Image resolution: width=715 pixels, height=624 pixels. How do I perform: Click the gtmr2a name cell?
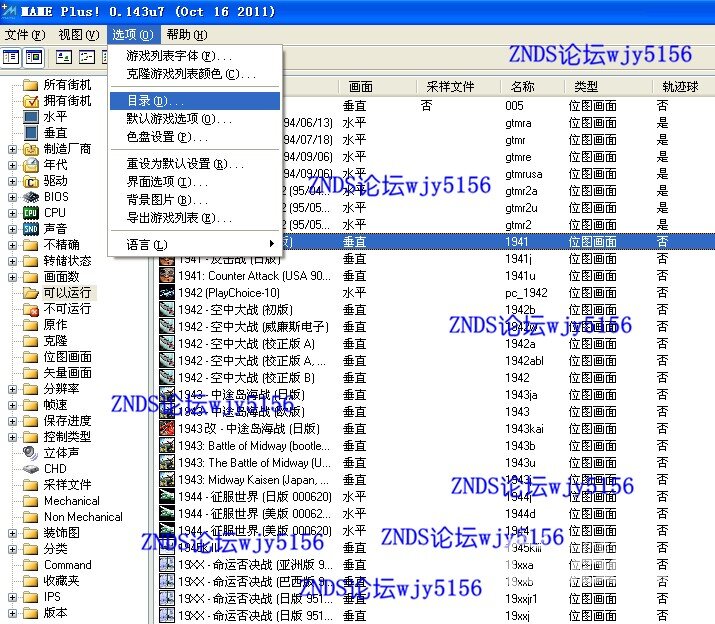click(521, 191)
